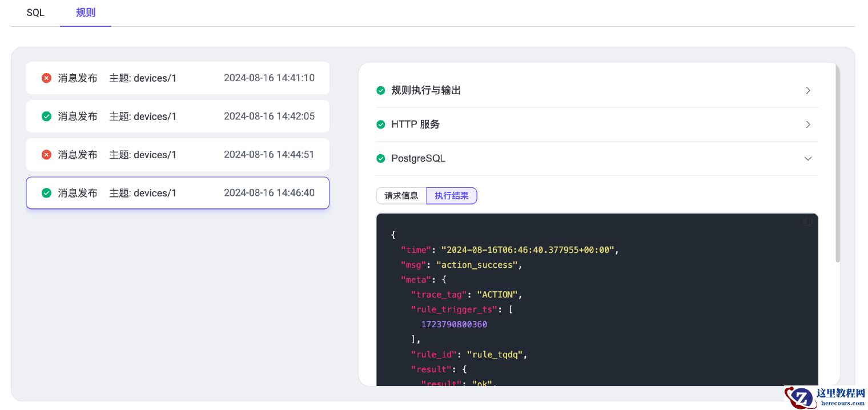Click the success check icon on the 14:42:05 record
Screen dimensions: 868x410
pyautogui.click(x=46, y=116)
